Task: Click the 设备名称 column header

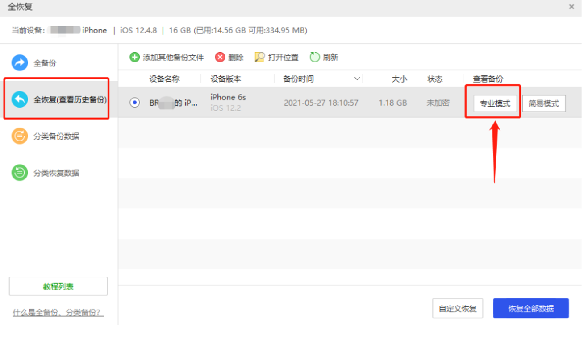Action: 164,79
